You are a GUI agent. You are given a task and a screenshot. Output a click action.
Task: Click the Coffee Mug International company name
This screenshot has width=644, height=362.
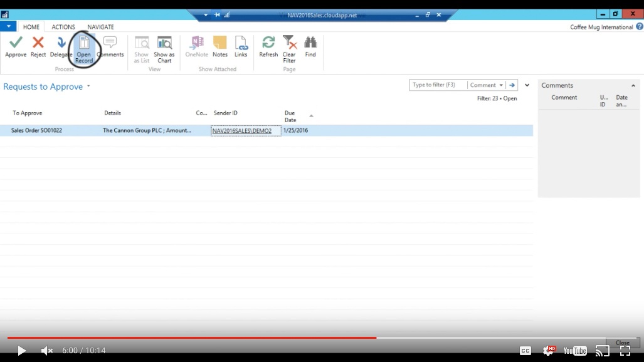pos(601,27)
